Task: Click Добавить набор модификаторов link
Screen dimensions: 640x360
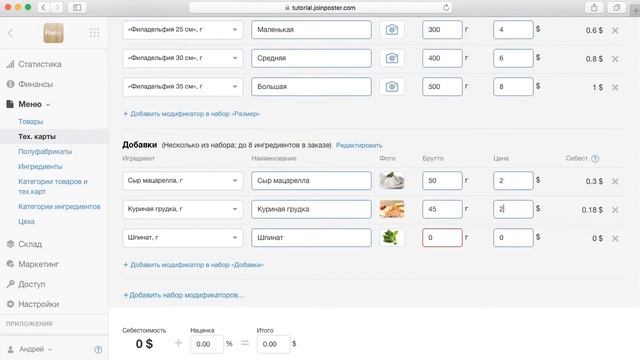Action: [x=183, y=295]
